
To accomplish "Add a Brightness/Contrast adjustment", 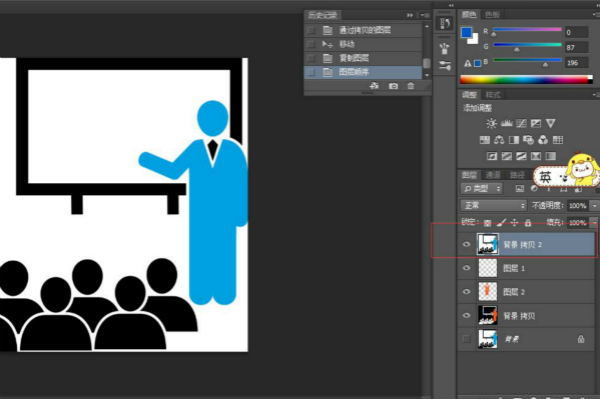I will pos(491,123).
